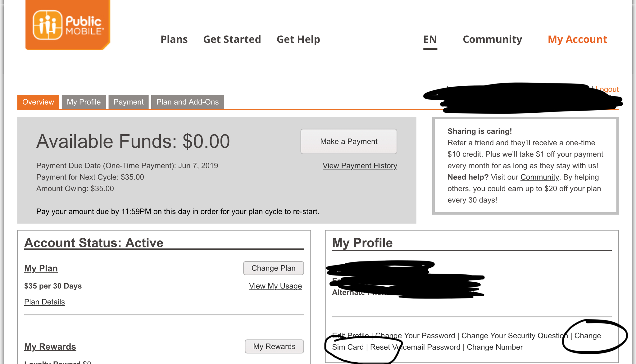
Task: Click the My Rewards button
Action: point(274,347)
